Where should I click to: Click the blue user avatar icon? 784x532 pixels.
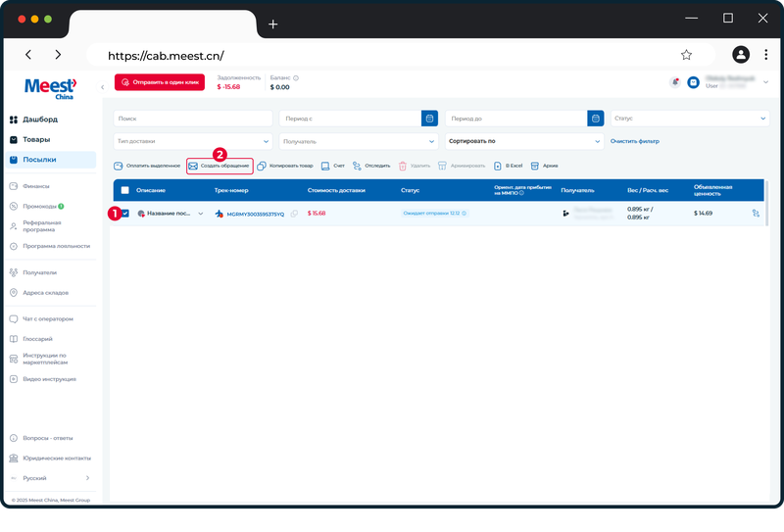pyautogui.click(x=693, y=82)
